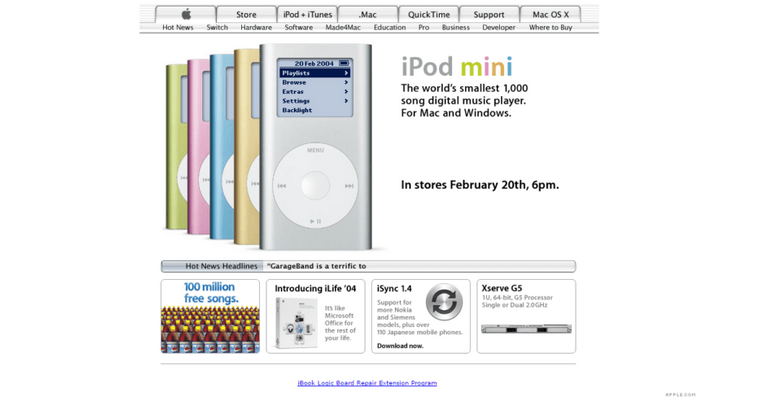760x397 pixels.
Task: Click the Hot News Headlines ticker bar
Action: pyautogui.click(x=368, y=266)
